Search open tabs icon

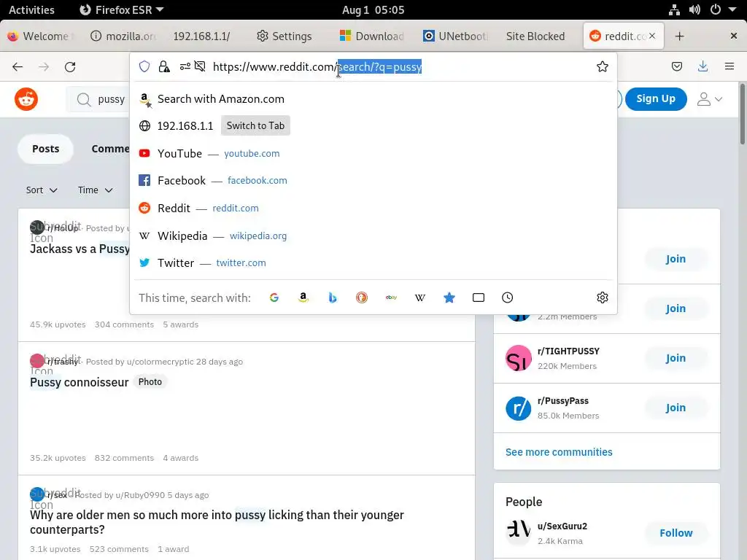[479, 297]
